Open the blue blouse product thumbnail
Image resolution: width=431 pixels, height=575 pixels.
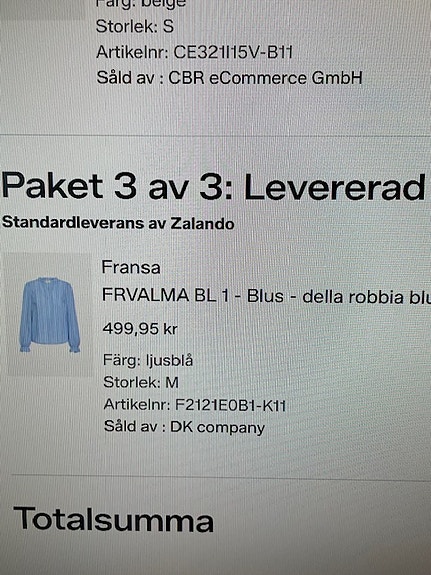point(49,315)
